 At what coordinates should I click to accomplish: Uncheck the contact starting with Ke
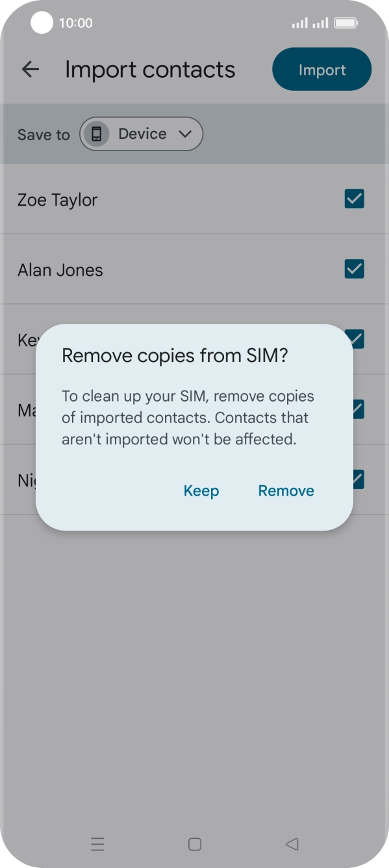(x=354, y=339)
